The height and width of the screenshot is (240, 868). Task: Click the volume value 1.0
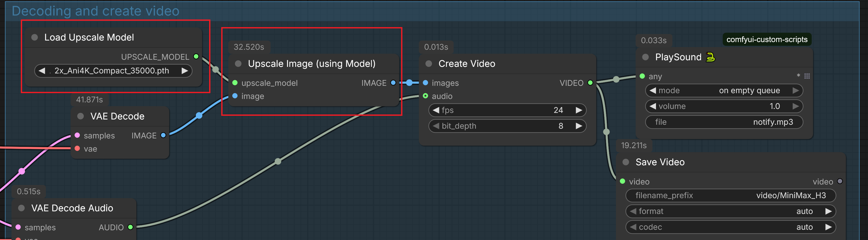pos(775,106)
